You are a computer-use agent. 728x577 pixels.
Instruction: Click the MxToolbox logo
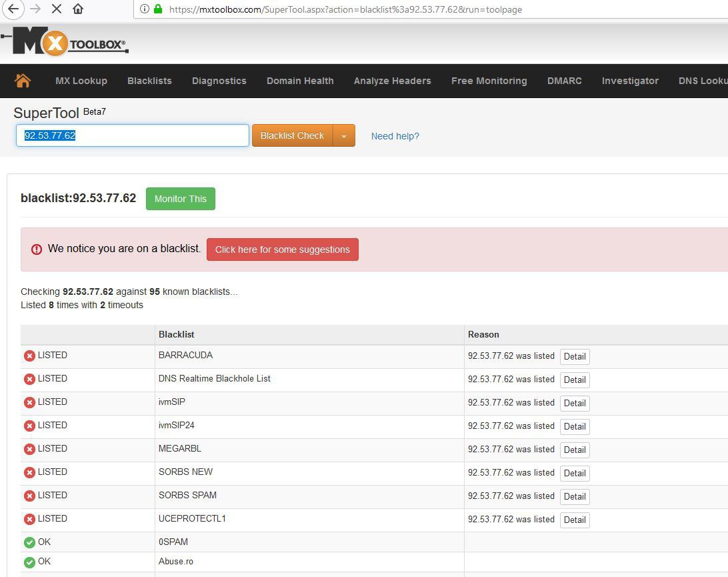65,42
